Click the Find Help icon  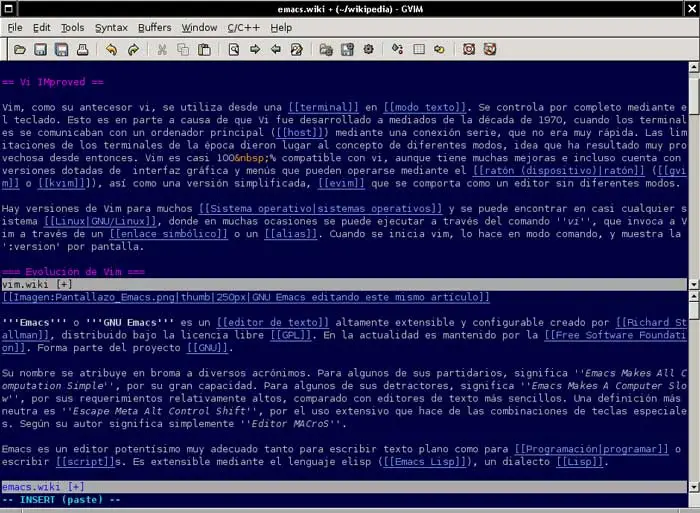coord(490,50)
